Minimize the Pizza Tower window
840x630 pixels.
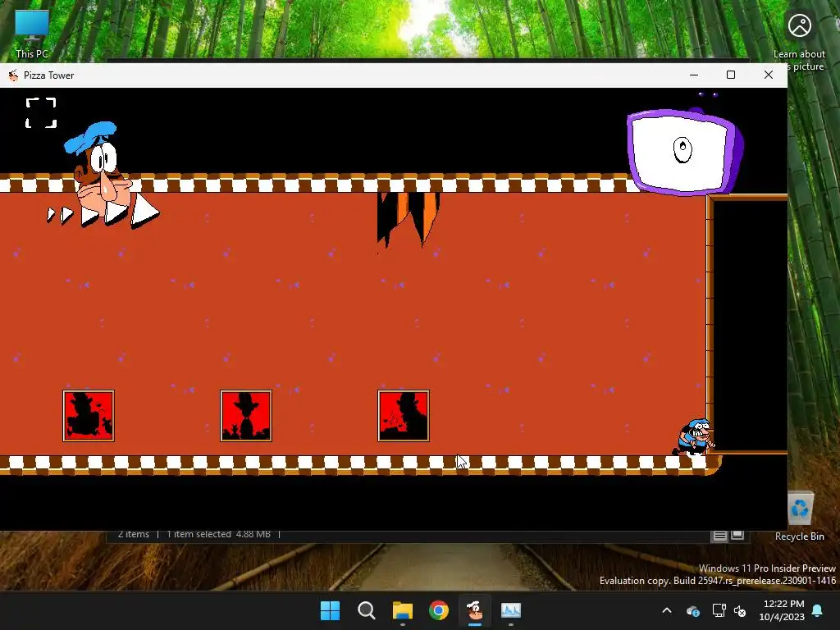click(x=694, y=75)
